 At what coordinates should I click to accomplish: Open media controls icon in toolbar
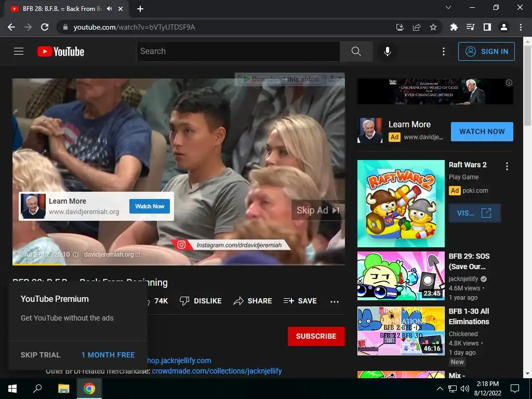click(470, 27)
